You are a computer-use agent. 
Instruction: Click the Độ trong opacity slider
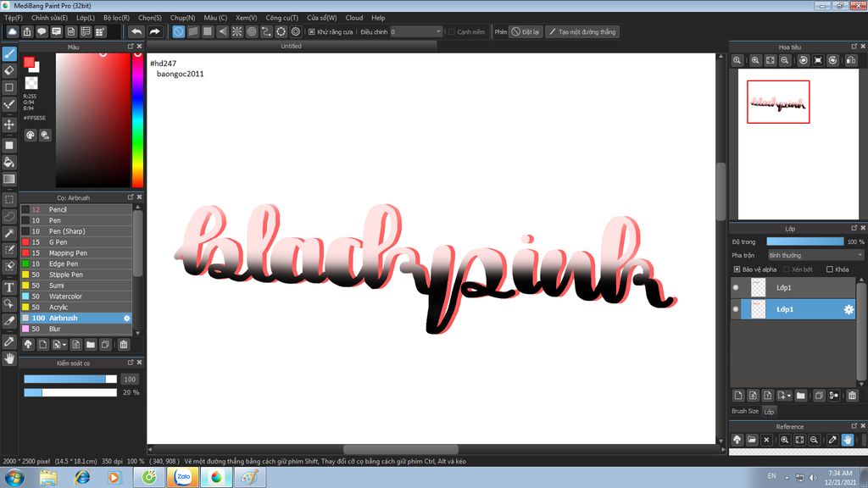click(x=805, y=241)
